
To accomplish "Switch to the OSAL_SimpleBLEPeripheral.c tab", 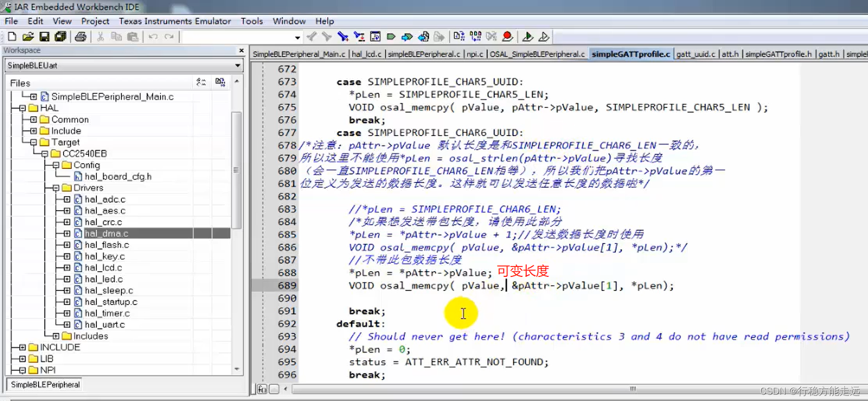I will 537,54.
